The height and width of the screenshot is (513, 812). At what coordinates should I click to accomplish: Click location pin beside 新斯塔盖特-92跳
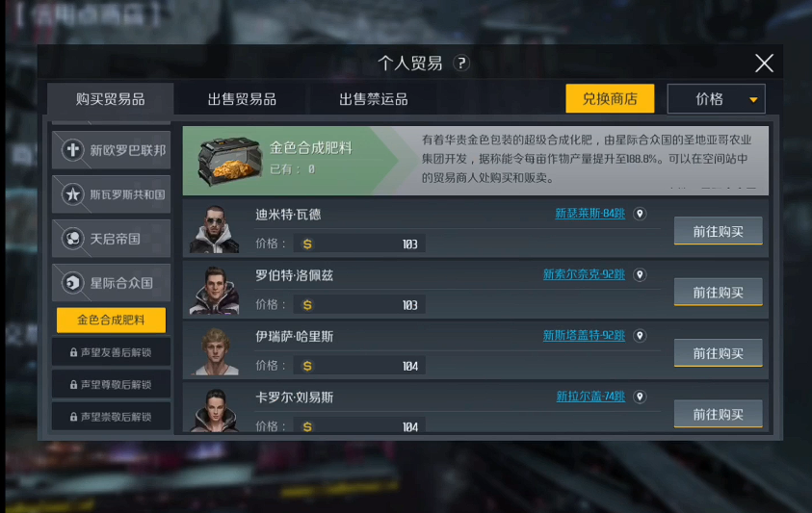click(x=641, y=336)
